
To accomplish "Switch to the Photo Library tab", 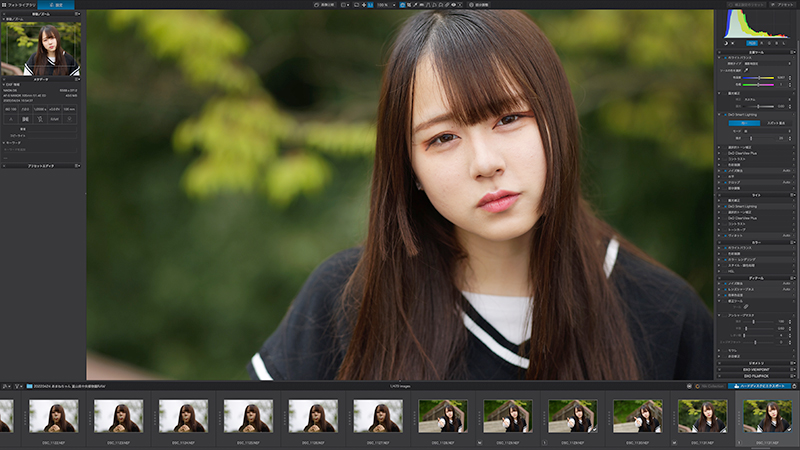I will [18, 5].
